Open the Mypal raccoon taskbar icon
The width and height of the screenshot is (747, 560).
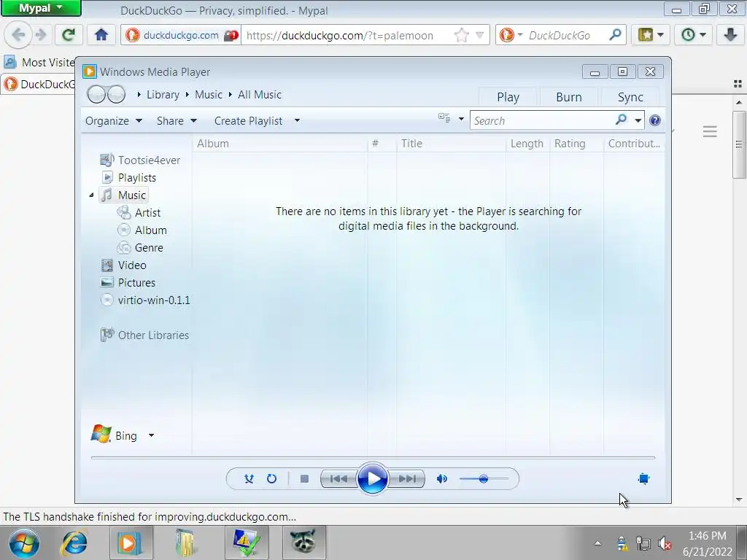(303, 543)
